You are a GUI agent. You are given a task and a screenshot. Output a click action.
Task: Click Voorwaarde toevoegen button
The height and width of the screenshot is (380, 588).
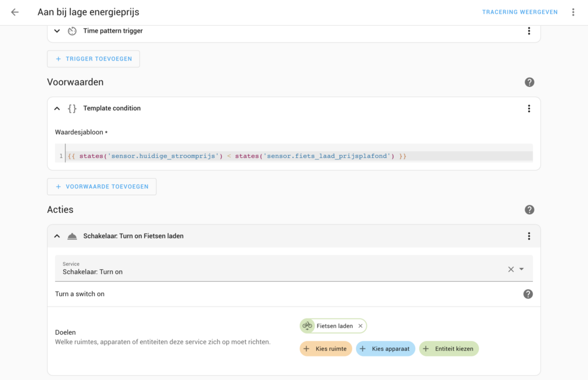[x=101, y=187]
